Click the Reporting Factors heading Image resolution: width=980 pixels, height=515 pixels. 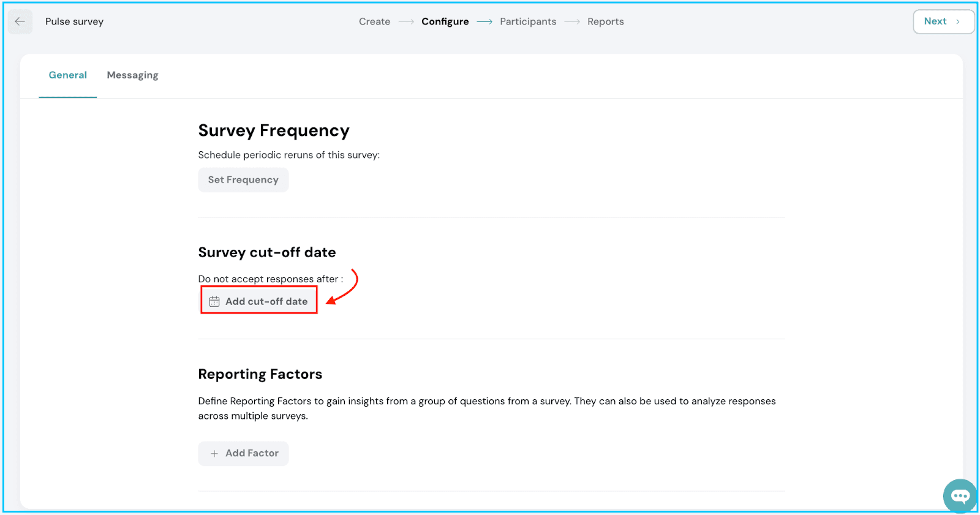(260, 374)
